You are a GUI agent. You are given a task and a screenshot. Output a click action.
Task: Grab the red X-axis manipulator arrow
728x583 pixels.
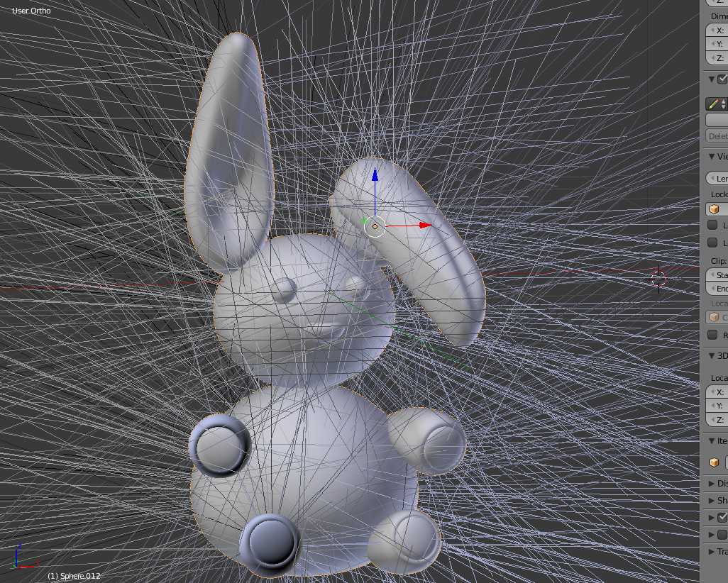tap(425, 225)
